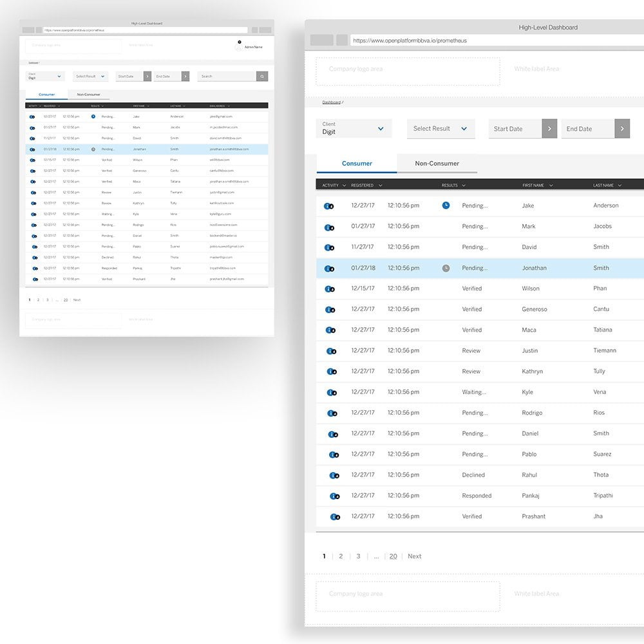
Task: Sort by Results column header in the large dashboard
Action: 453,185
